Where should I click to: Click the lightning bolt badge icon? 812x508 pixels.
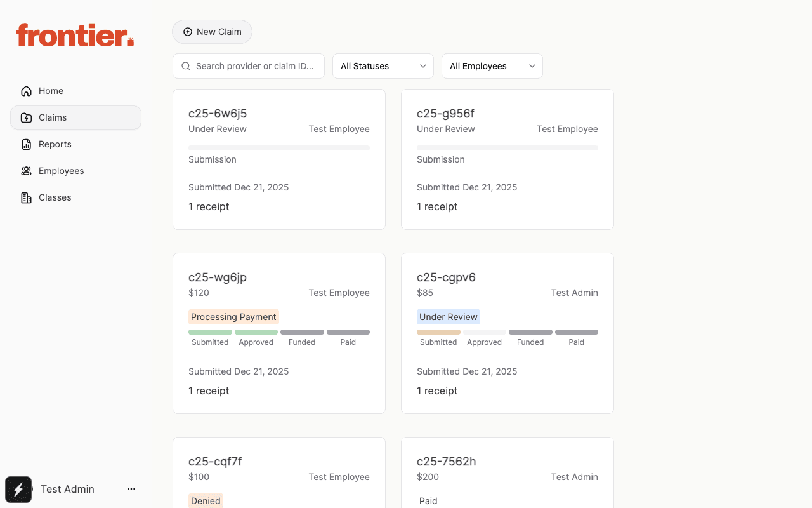click(x=18, y=490)
